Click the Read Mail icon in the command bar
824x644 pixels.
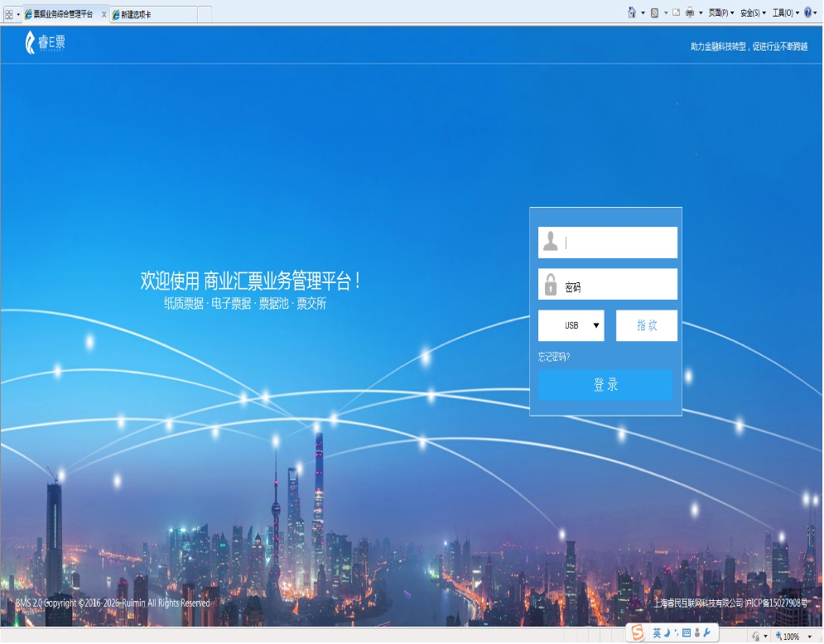676,12
